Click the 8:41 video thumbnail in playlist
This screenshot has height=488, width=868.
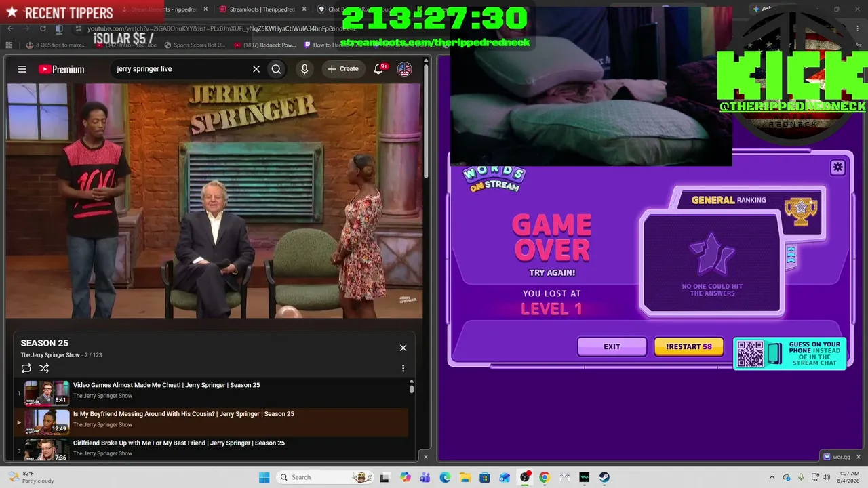tap(47, 392)
